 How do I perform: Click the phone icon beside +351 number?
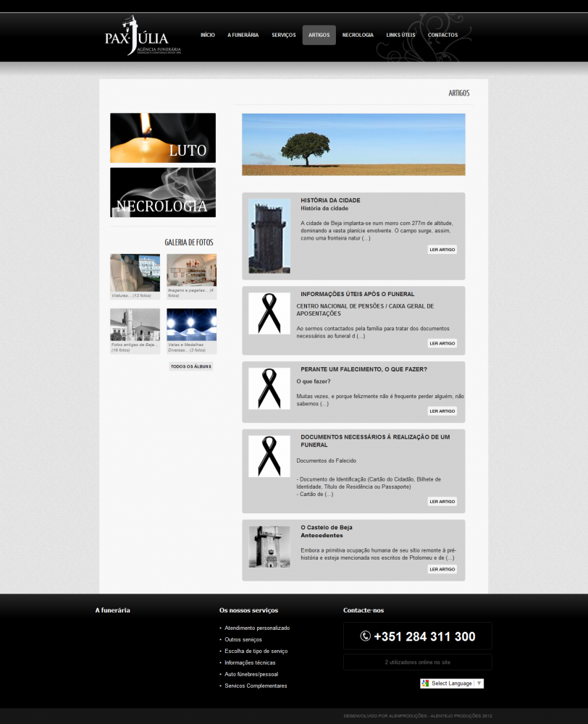365,636
